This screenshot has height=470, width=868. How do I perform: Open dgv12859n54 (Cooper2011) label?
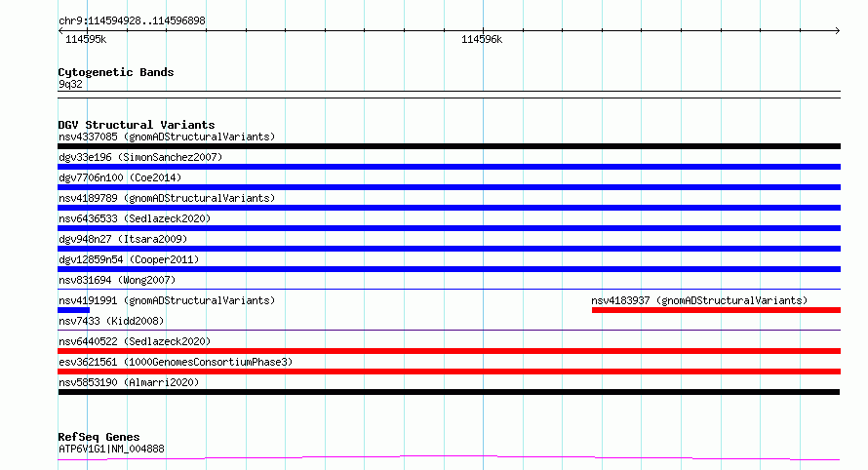coord(129,259)
